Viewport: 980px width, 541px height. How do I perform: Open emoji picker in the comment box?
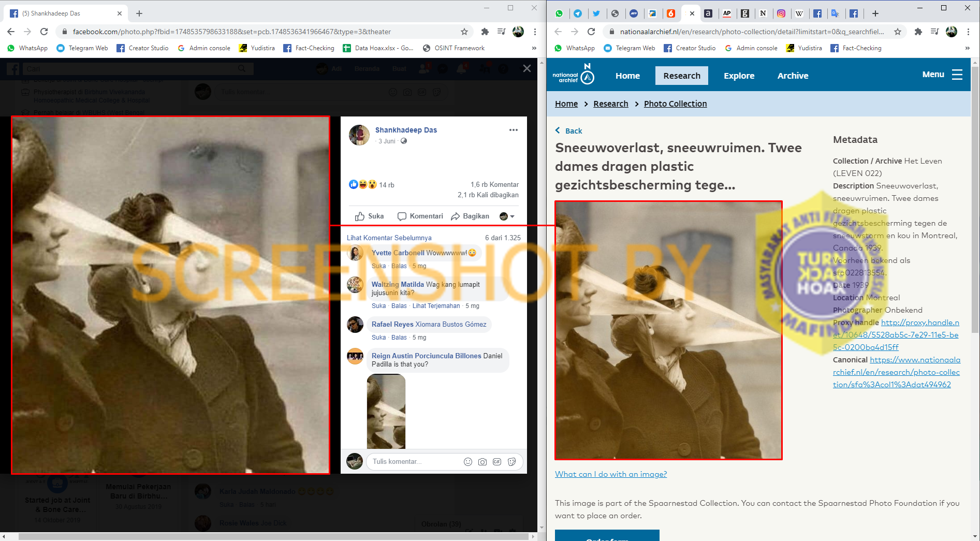(468, 462)
